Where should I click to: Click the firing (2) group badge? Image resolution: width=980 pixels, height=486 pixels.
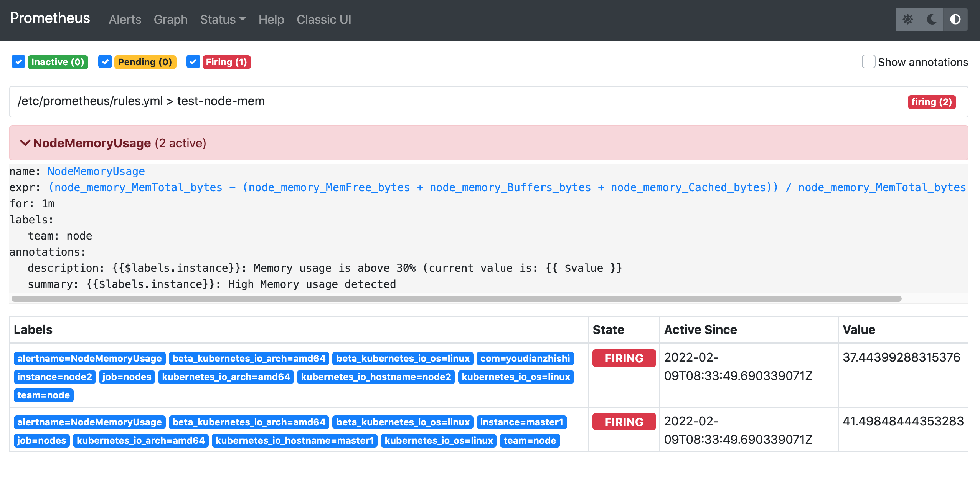(x=932, y=102)
